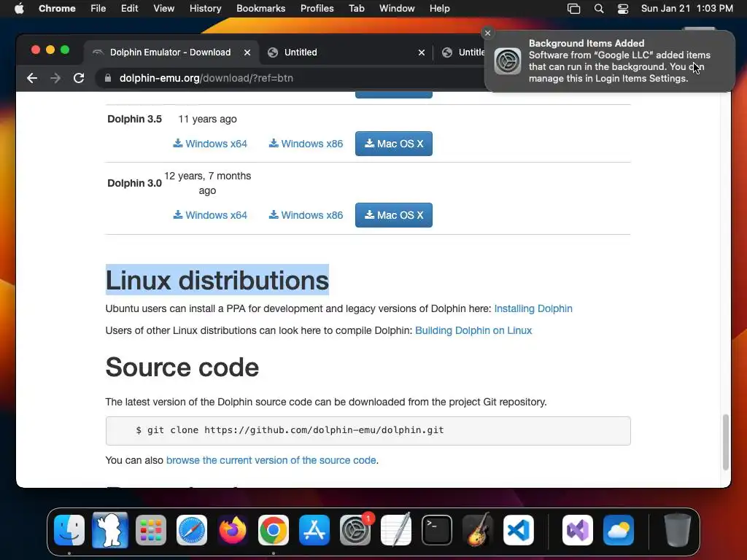The width and height of the screenshot is (747, 560).
Task: Click the Spotlight search icon
Action: coord(599,9)
